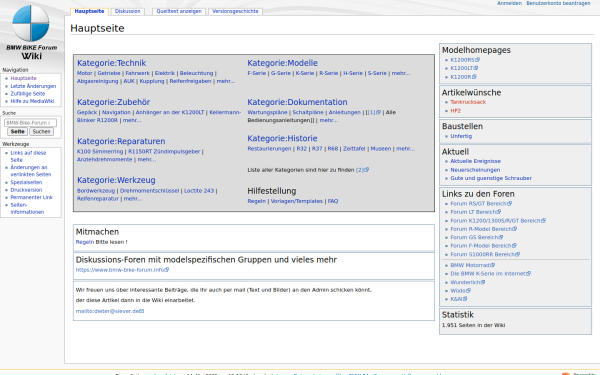Viewport: 600px width, 375px height.
Task: Open the Drehmomentschlüssel link
Action: click(149, 191)
